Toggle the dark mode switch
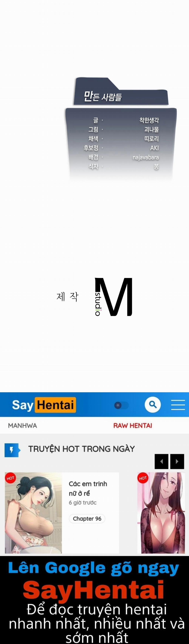This screenshot has width=189, height=644. click(x=121, y=405)
